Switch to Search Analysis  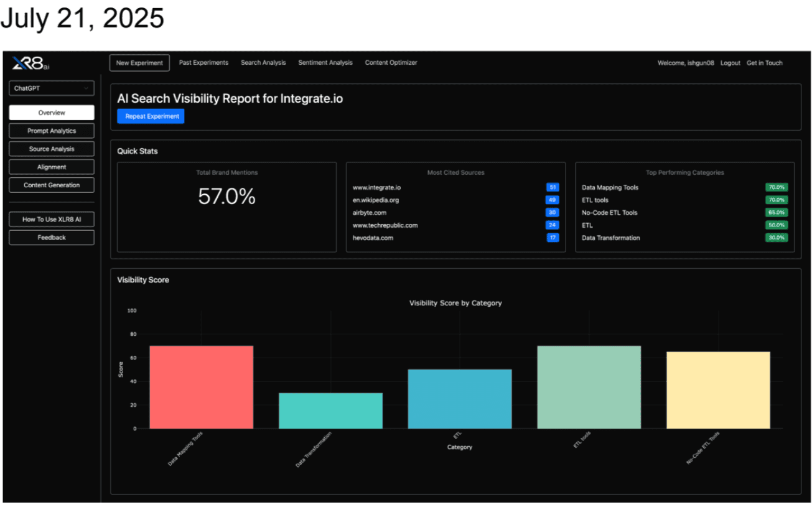263,63
